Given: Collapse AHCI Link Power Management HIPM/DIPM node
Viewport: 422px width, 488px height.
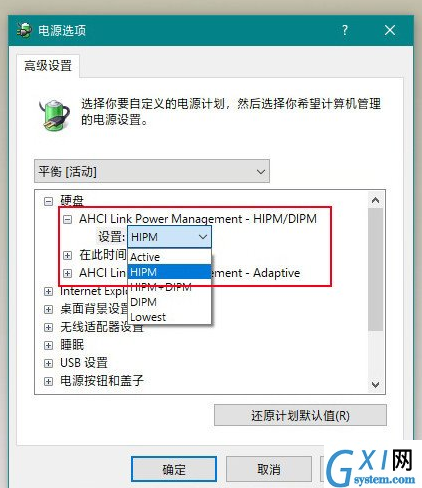Looking at the screenshot, I should coord(68,219).
